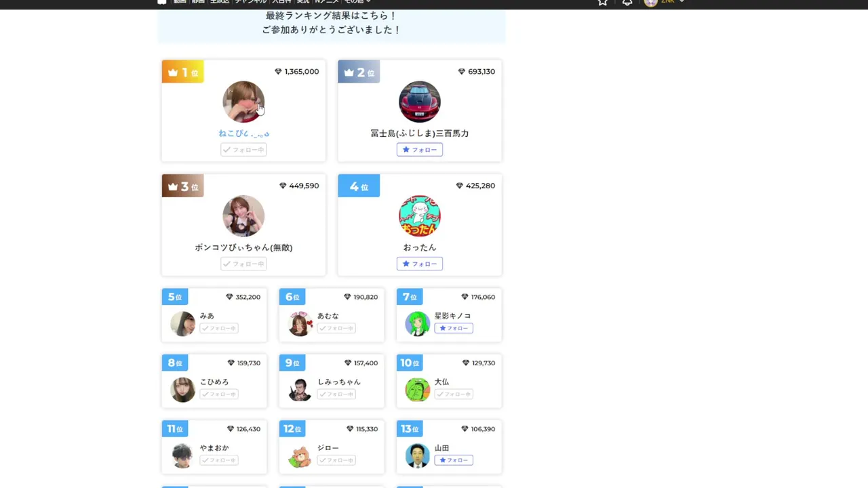Click the score 159,730
Image resolution: width=868 pixels, height=488 pixels.
[x=249, y=363]
